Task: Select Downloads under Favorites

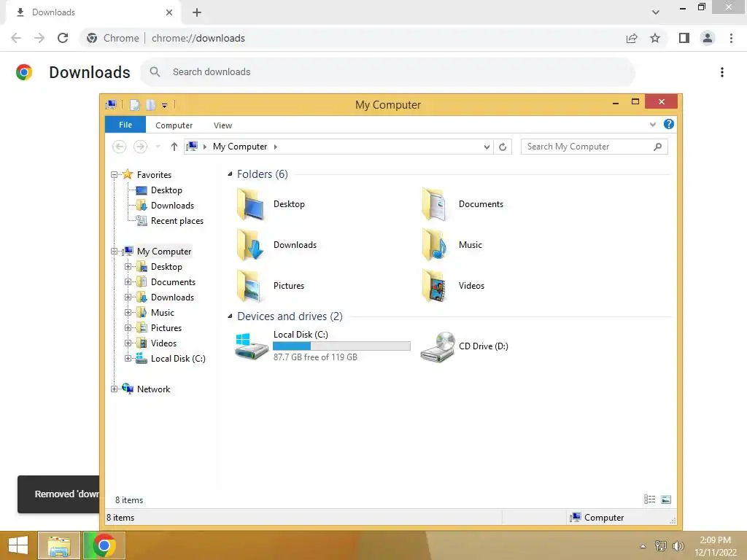Action: 172,206
